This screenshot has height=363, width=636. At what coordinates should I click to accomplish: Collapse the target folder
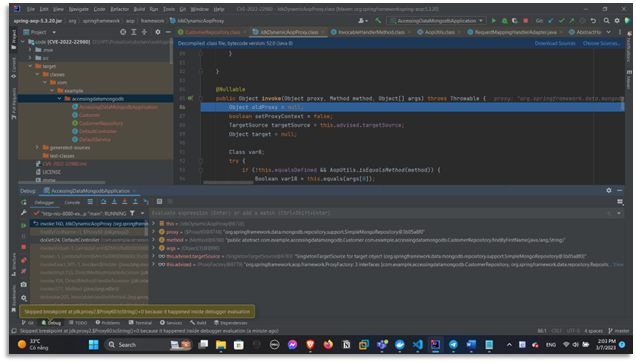[30, 66]
